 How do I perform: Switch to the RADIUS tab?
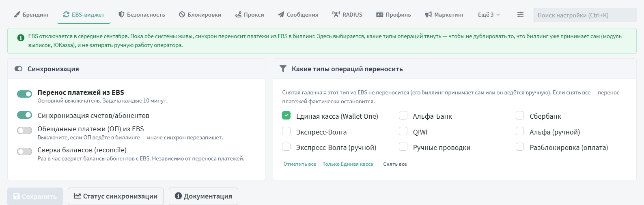tap(347, 15)
